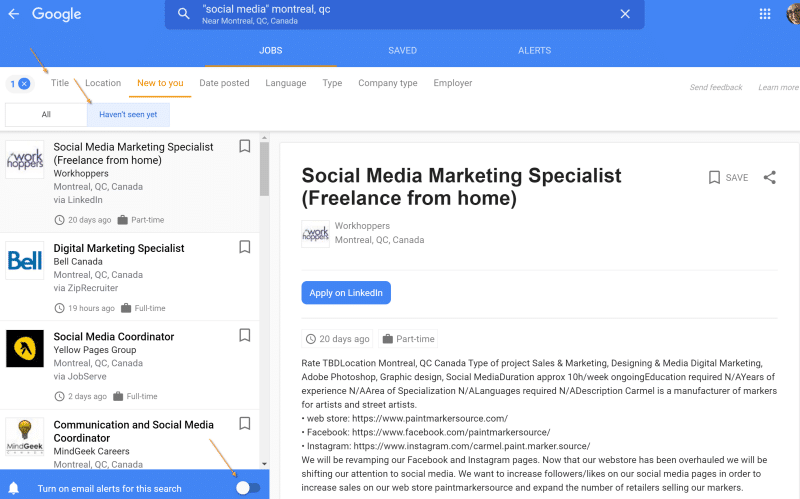Screen dimensions: 800x499
Task: Click "MindGeek Careers" text
Action: coord(91,451)
